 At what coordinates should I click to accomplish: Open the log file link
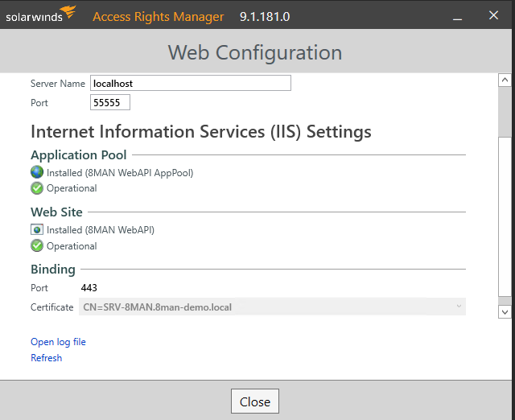[58, 342]
